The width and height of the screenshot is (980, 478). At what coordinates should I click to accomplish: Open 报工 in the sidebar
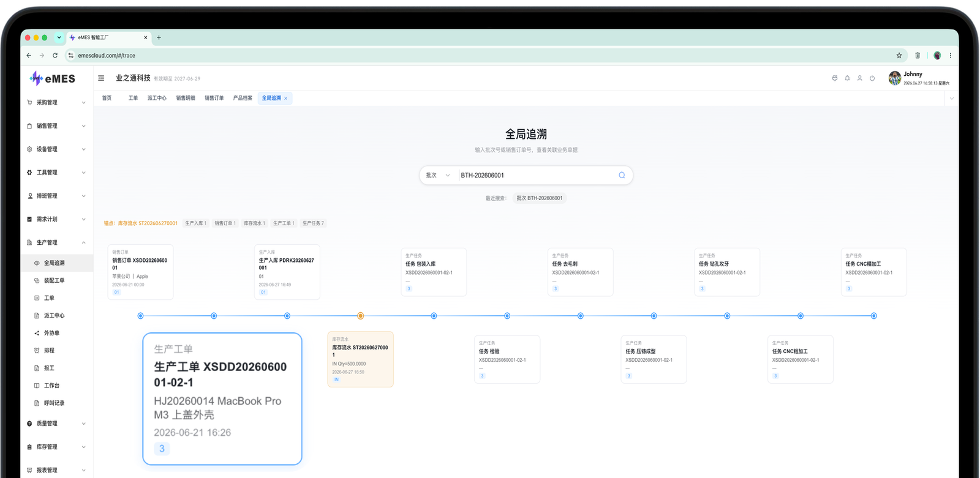pos(57,368)
